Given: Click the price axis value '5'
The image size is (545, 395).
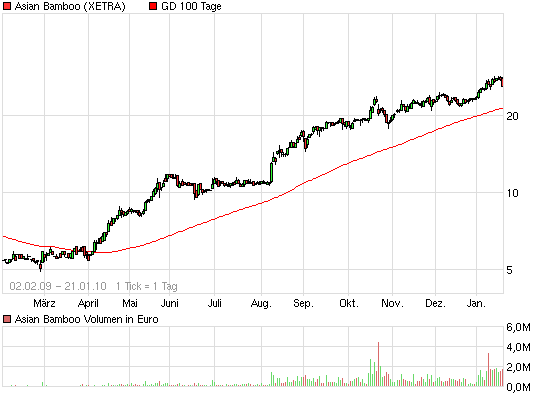Looking at the screenshot, I should 509,270.
